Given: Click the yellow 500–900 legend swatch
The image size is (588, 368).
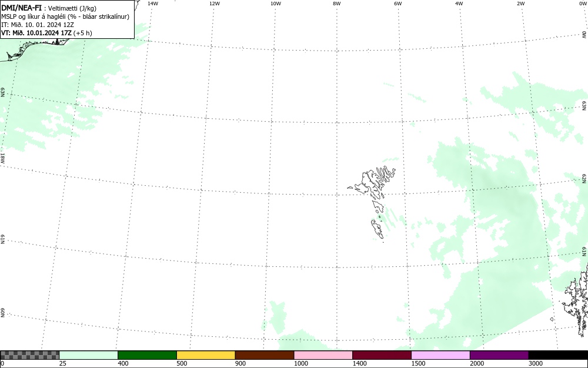Looking at the screenshot, I should [x=206, y=355].
